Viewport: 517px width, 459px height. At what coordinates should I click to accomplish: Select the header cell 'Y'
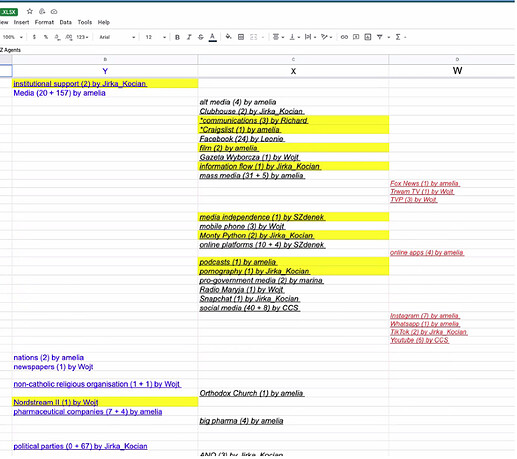(105, 71)
